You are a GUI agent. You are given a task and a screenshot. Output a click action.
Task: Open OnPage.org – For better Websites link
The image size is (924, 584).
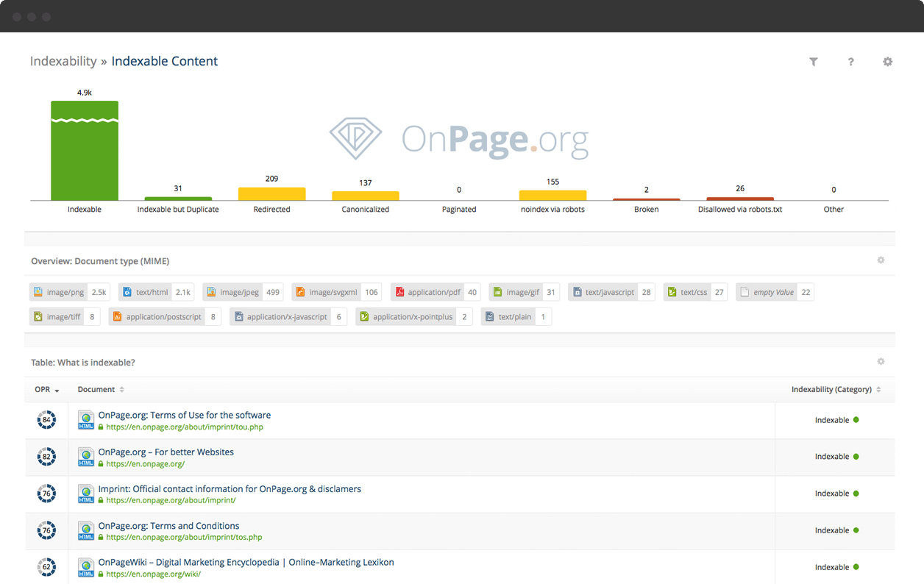(x=166, y=452)
